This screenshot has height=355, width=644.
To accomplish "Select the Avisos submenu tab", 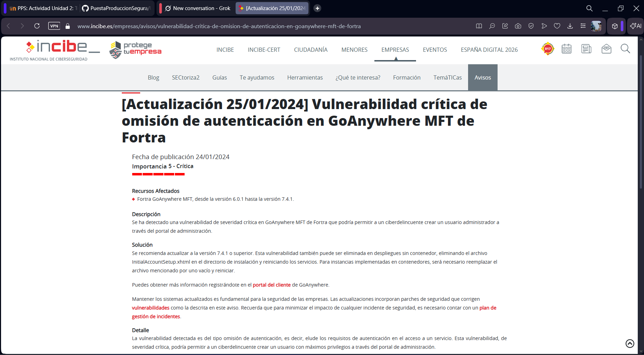I will (x=483, y=77).
